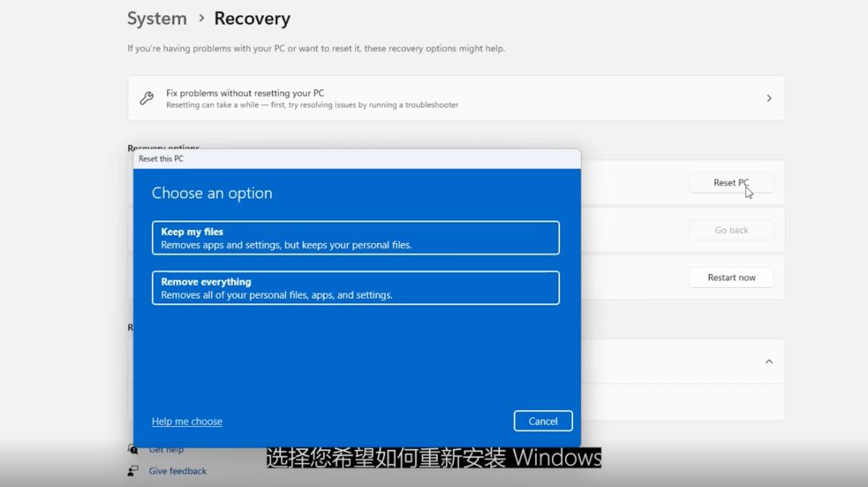Viewport: 868px width, 487px height.
Task: Open the Give feedback link
Action: tap(176, 471)
